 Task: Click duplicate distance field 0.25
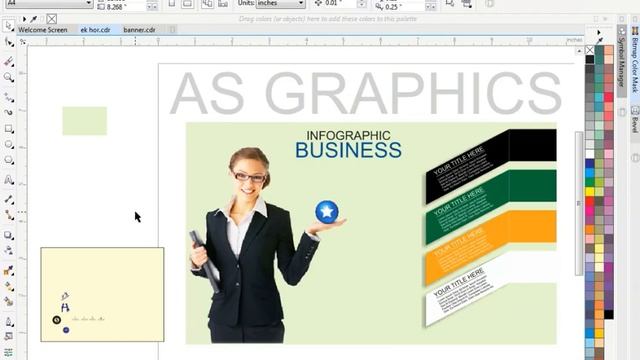click(404, 7)
